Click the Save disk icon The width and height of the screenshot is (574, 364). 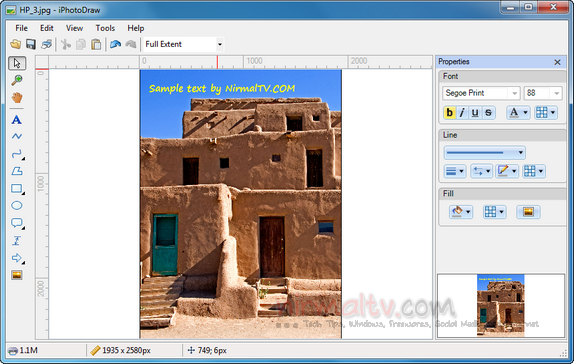(31, 44)
